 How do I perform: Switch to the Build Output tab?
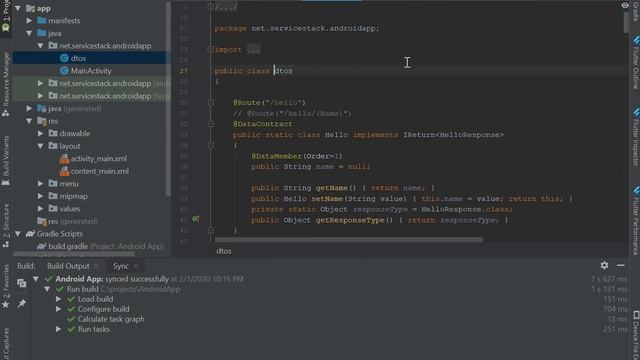68,266
